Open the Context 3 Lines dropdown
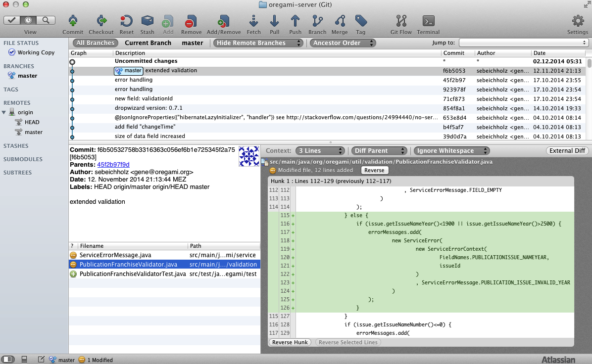 pos(320,151)
